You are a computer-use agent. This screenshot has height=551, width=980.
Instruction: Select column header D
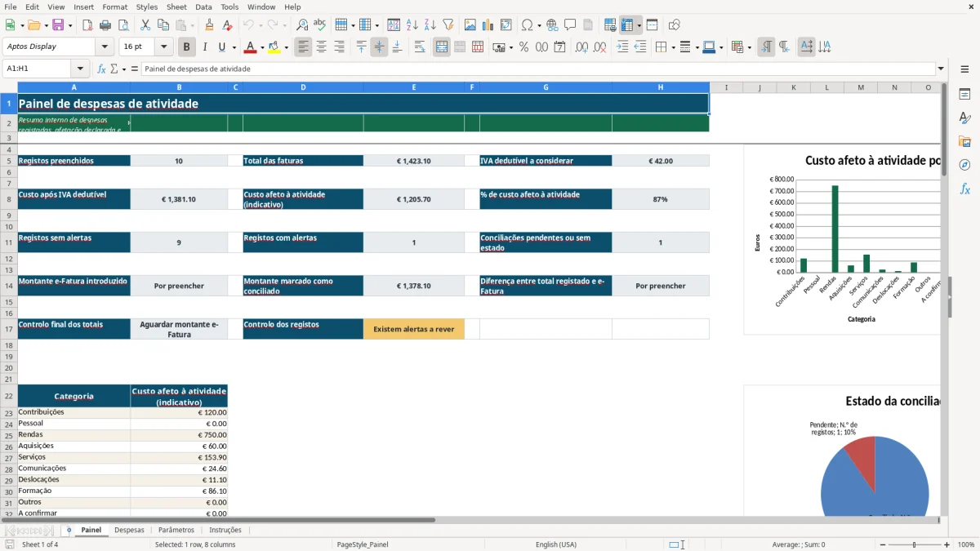(x=303, y=87)
